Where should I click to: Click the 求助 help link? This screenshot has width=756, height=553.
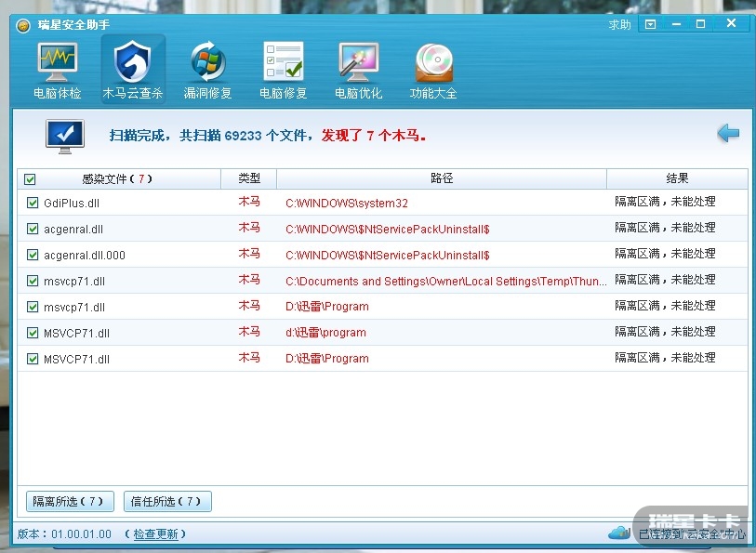tap(619, 24)
